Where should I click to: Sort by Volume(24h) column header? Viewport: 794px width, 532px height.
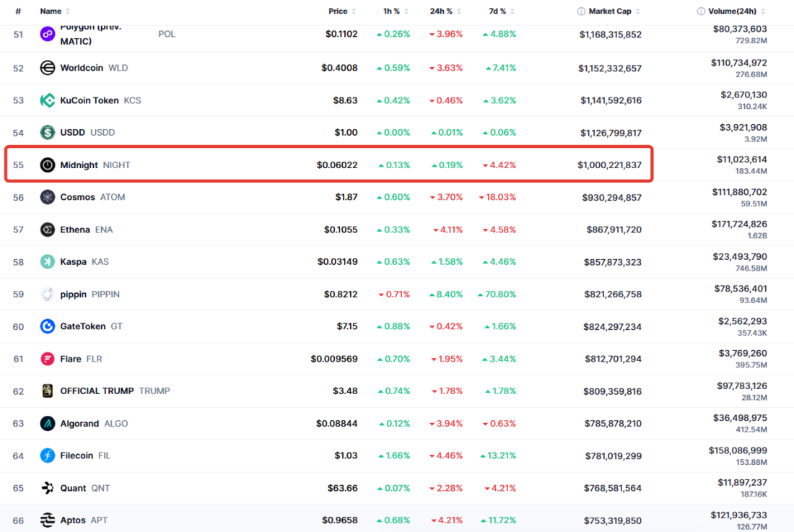tap(737, 11)
